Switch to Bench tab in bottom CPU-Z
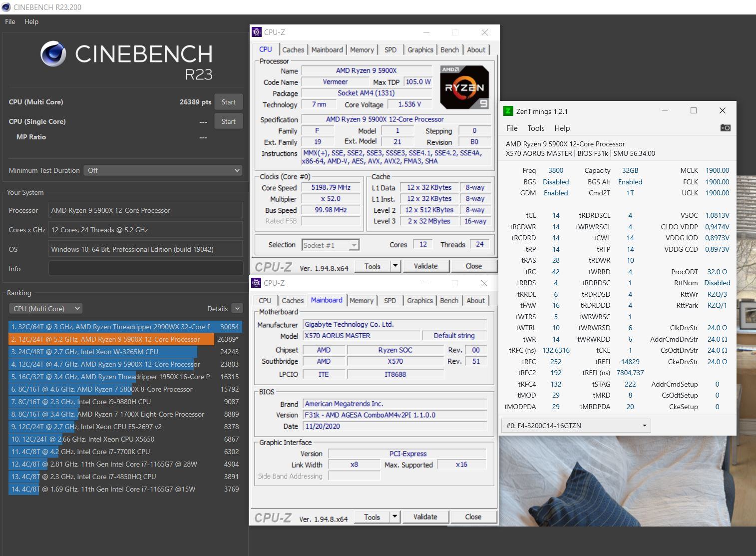This screenshot has width=756, height=556. (449, 301)
